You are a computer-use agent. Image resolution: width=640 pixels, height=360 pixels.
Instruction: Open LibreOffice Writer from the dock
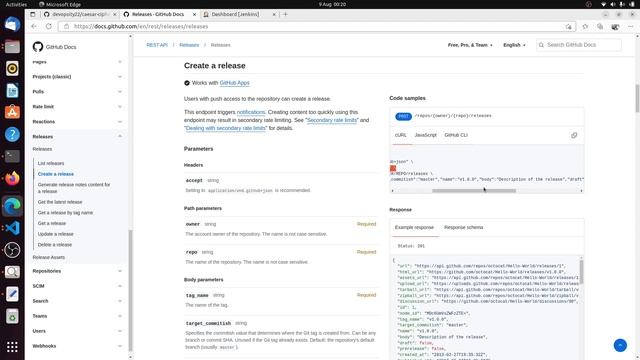coord(12,91)
